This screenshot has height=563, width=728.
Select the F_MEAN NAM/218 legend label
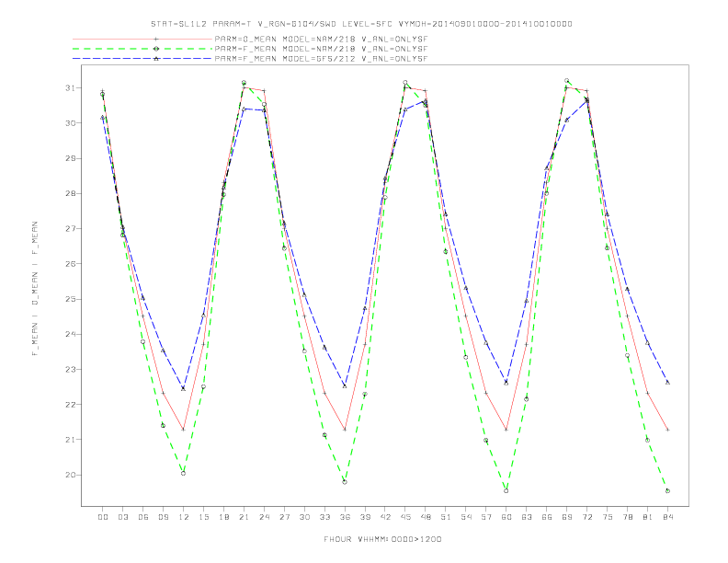point(321,49)
